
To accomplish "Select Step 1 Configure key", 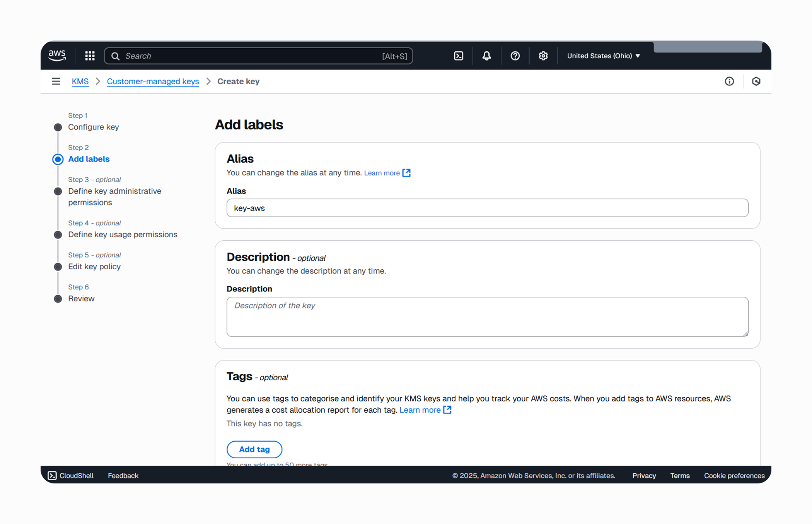I will [93, 127].
